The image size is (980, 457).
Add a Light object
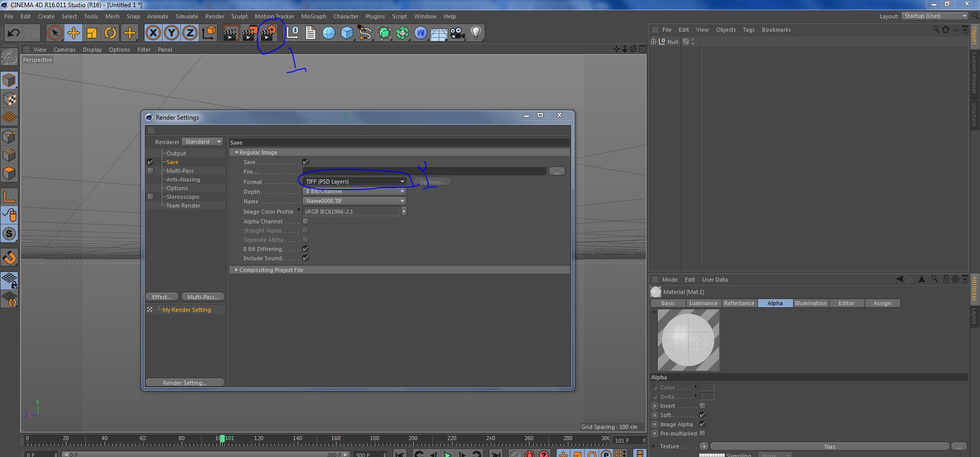pos(476,33)
